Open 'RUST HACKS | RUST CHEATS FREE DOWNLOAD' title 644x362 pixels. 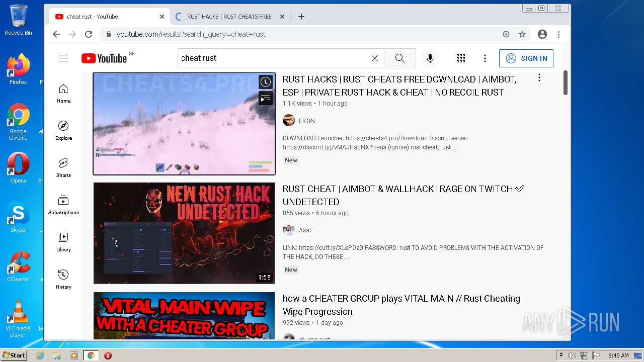pyautogui.click(x=399, y=86)
